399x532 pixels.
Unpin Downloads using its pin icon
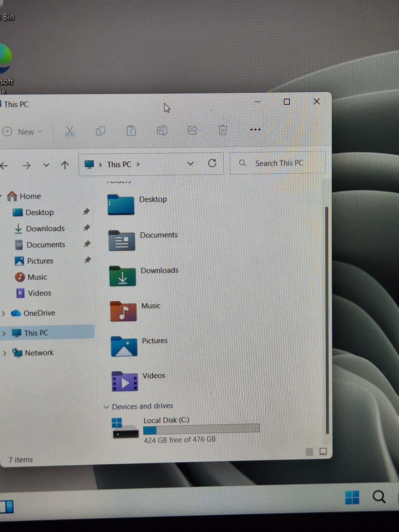tap(86, 228)
